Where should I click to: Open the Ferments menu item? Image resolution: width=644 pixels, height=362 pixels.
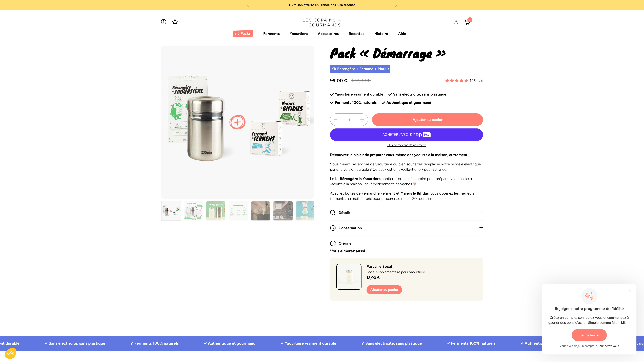(271, 34)
